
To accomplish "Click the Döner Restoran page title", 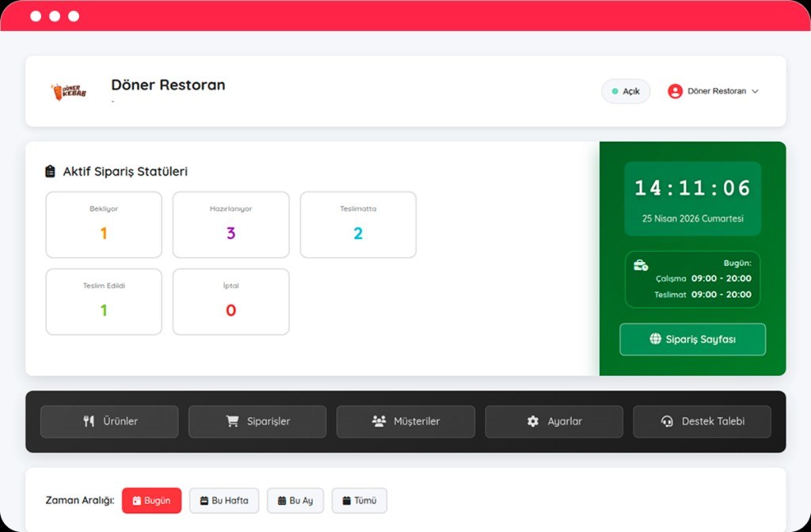I will click(168, 85).
